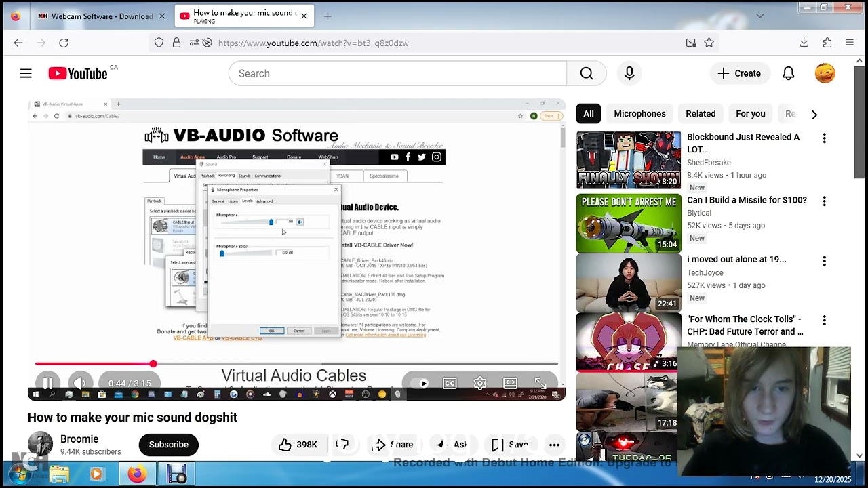Select the All filter chip
Viewport: 868px width, 488px height.
coord(589,114)
